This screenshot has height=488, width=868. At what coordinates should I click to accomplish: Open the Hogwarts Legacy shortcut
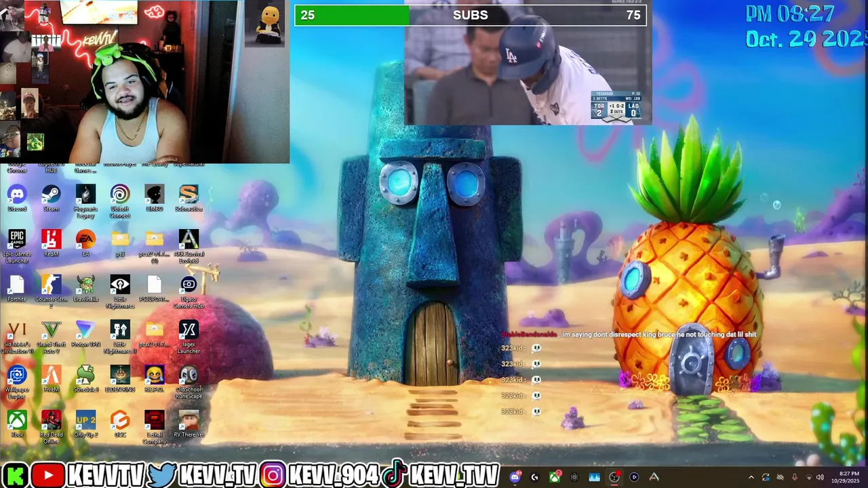85,201
